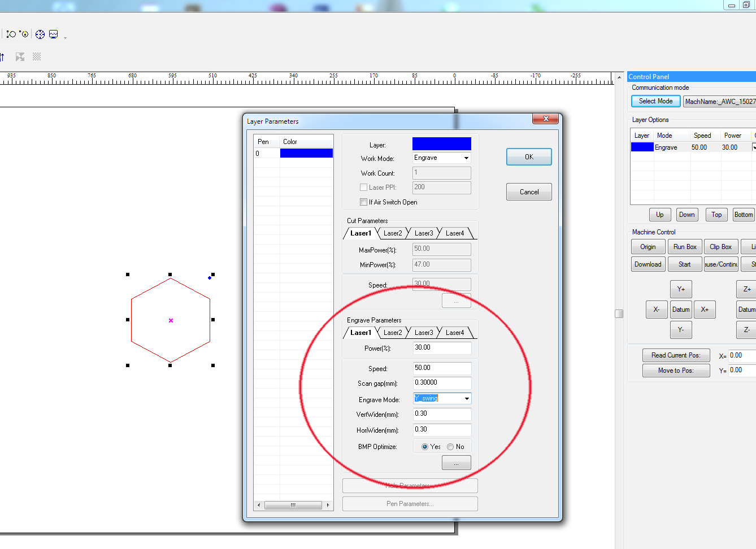The image size is (756, 549).
Task: Select Laser1 tab in Engrave Parameters
Action: (x=360, y=333)
